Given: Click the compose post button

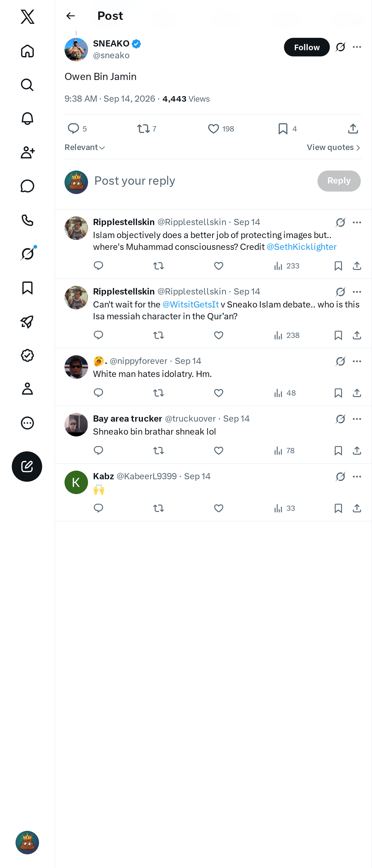Looking at the screenshot, I should click(27, 466).
